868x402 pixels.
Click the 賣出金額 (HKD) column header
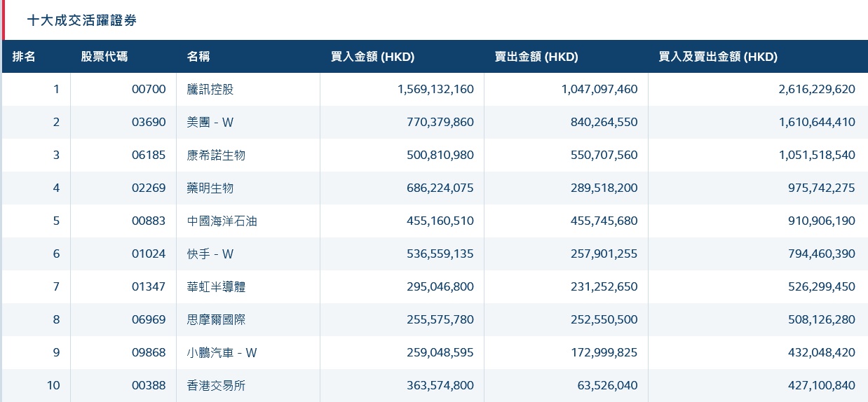pos(536,57)
